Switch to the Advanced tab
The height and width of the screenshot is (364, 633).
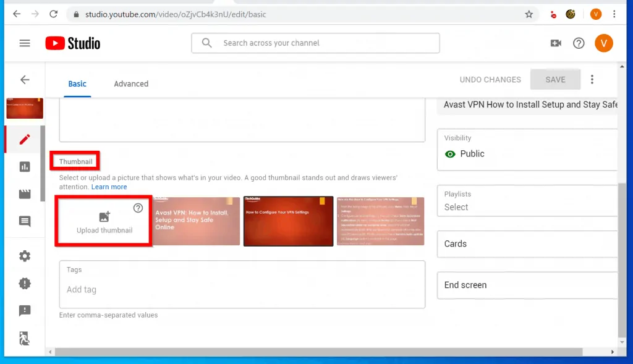[131, 84]
